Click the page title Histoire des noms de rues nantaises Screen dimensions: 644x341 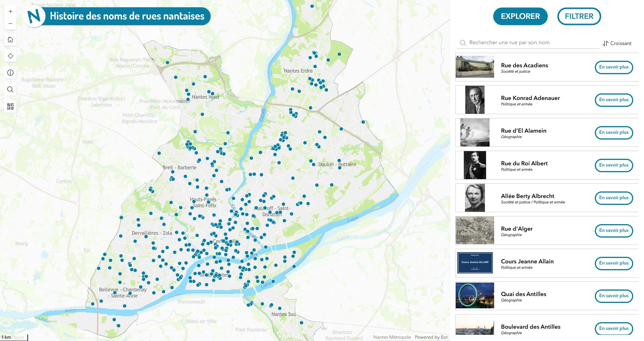127,16
